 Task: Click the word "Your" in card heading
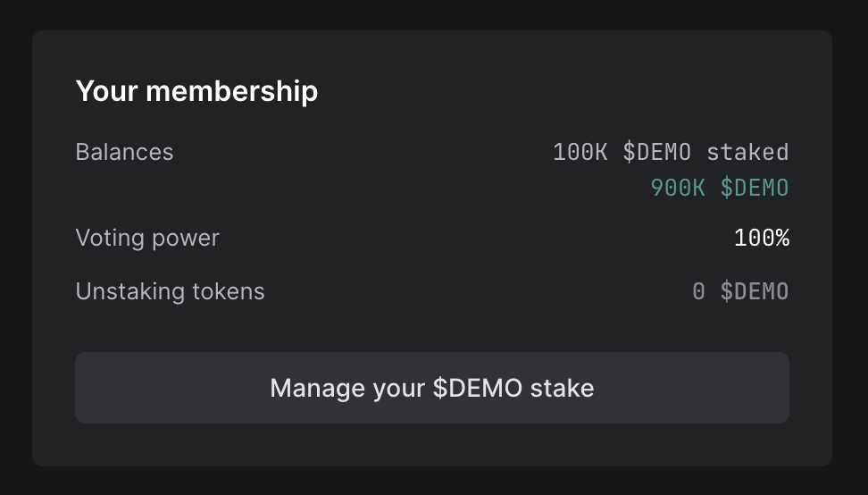coord(107,90)
